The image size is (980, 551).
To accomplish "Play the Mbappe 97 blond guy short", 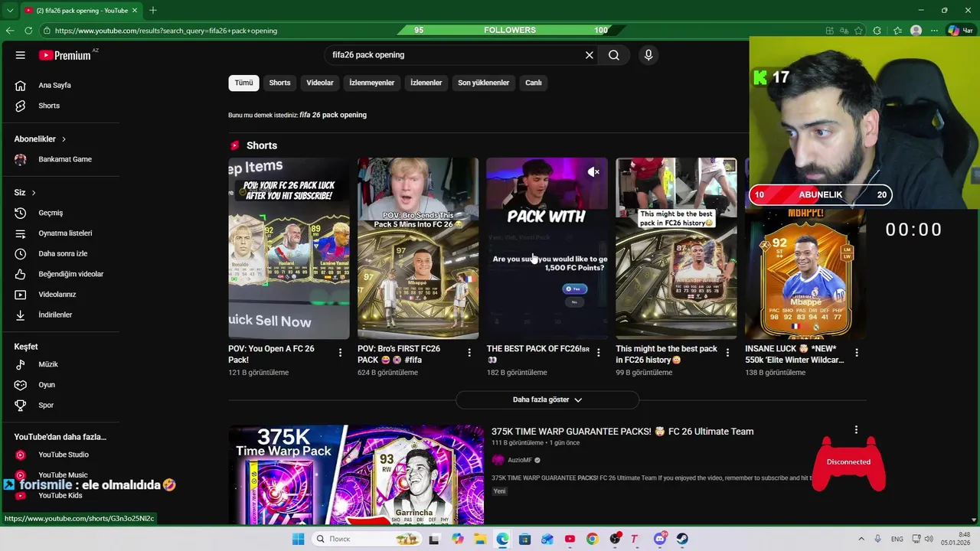I will tap(418, 248).
